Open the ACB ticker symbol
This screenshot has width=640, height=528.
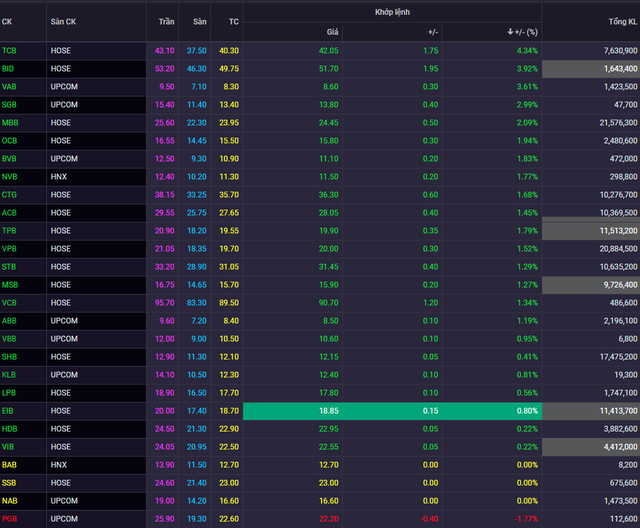(x=9, y=213)
